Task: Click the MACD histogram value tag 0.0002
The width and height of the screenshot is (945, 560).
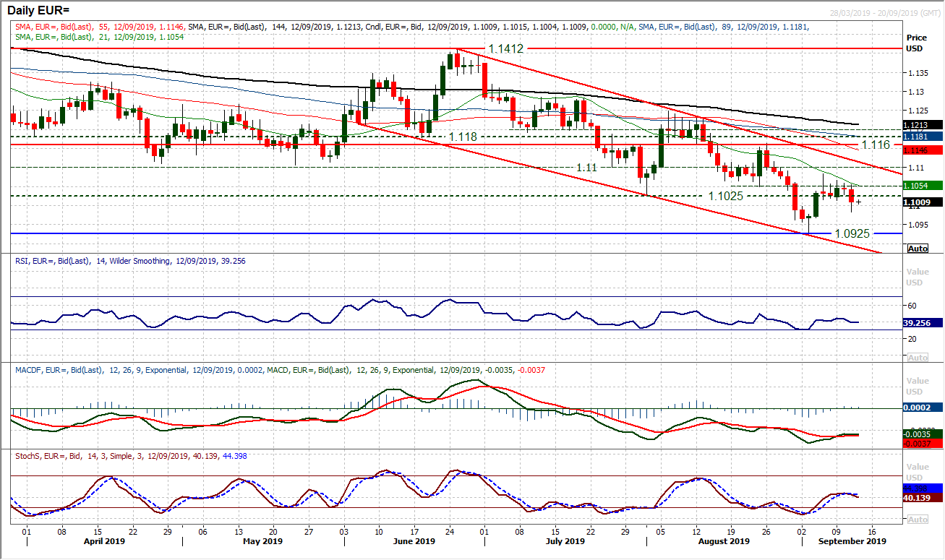Action: tap(923, 408)
